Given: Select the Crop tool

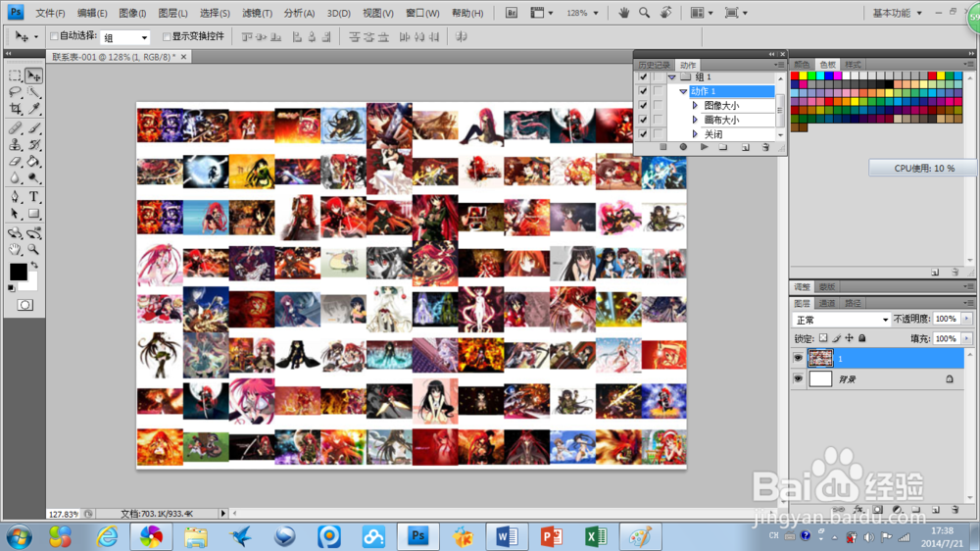Looking at the screenshot, I should (15, 109).
